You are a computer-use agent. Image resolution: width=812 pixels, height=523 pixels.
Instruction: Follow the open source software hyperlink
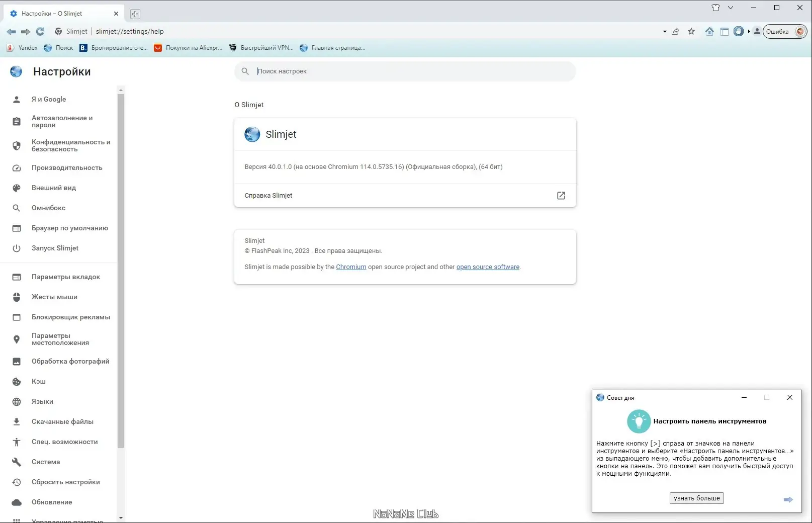(x=488, y=267)
